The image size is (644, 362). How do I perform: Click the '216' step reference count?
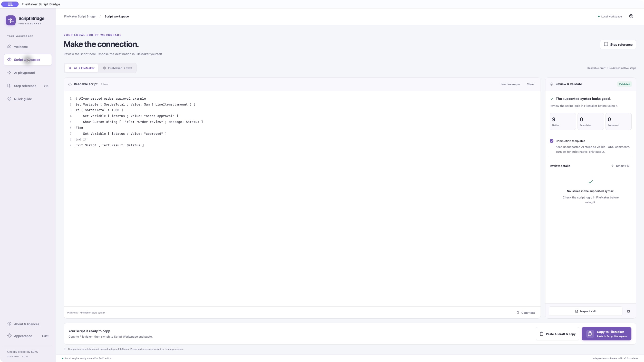coord(46,86)
